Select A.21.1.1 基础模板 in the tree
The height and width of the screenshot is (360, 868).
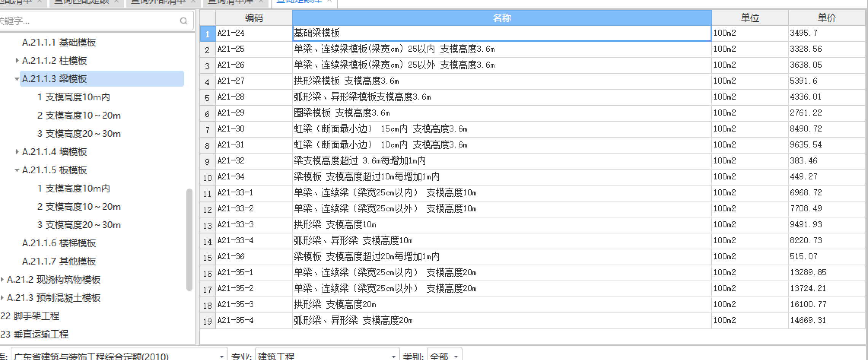[59, 42]
